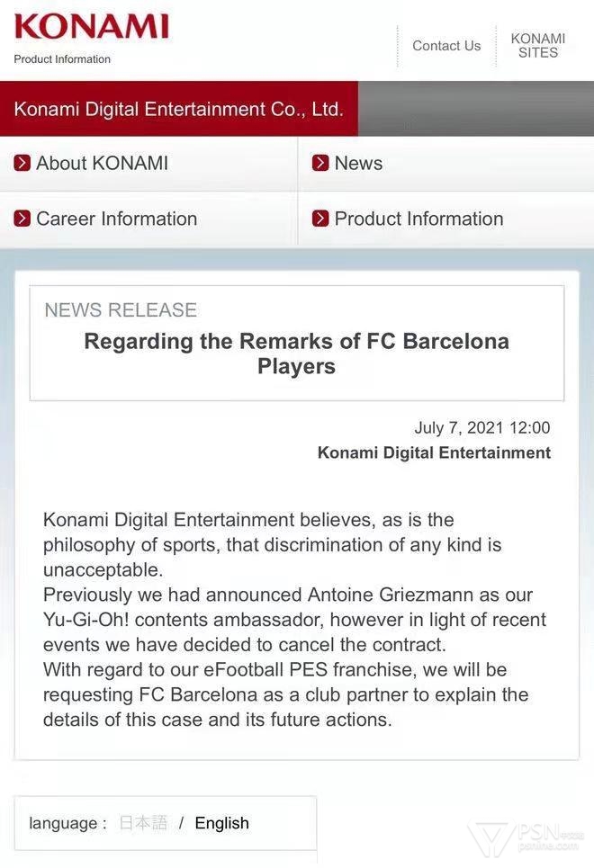Image resolution: width=594 pixels, height=868 pixels.
Task: Select the English language option
Action: pos(221,823)
